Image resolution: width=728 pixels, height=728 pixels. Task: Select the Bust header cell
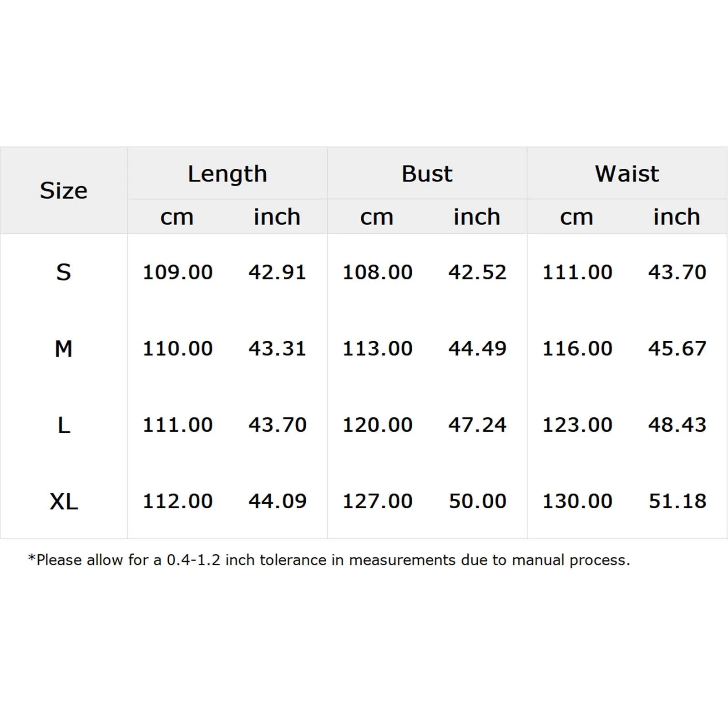click(427, 174)
